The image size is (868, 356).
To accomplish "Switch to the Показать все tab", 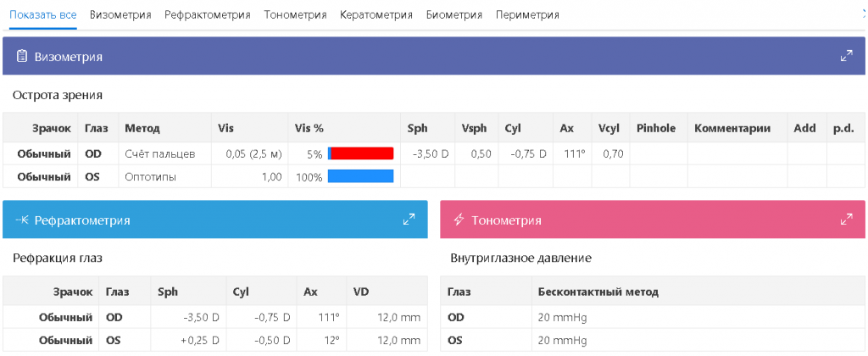I will pyautogui.click(x=42, y=15).
